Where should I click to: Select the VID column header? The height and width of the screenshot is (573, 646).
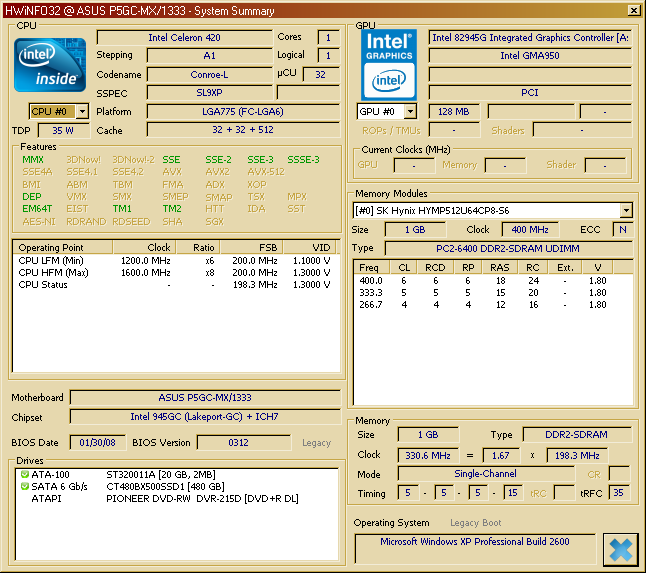pos(309,248)
